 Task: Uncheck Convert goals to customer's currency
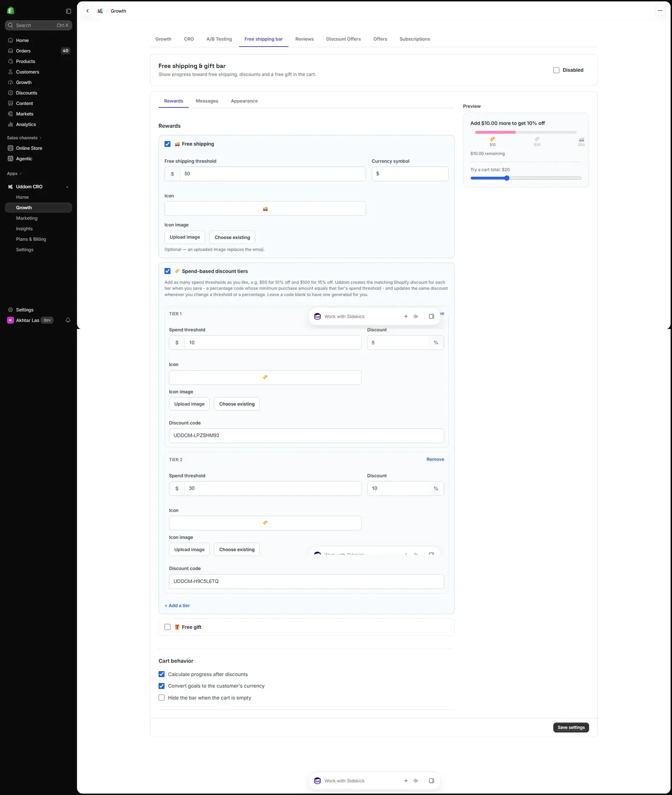162,686
